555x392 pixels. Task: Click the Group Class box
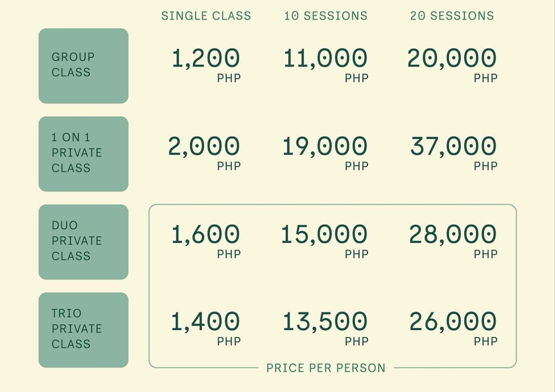[x=83, y=66]
